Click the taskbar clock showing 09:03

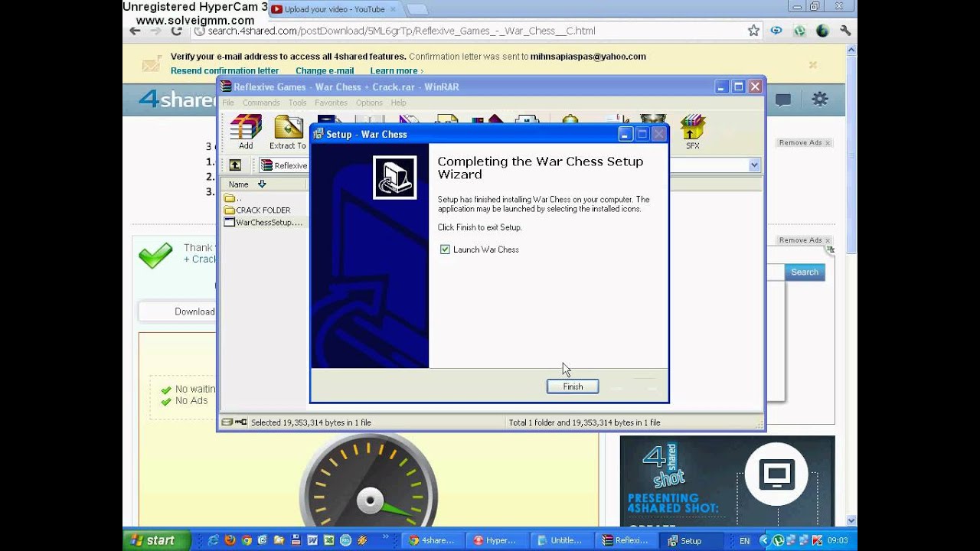[x=838, y=540]
